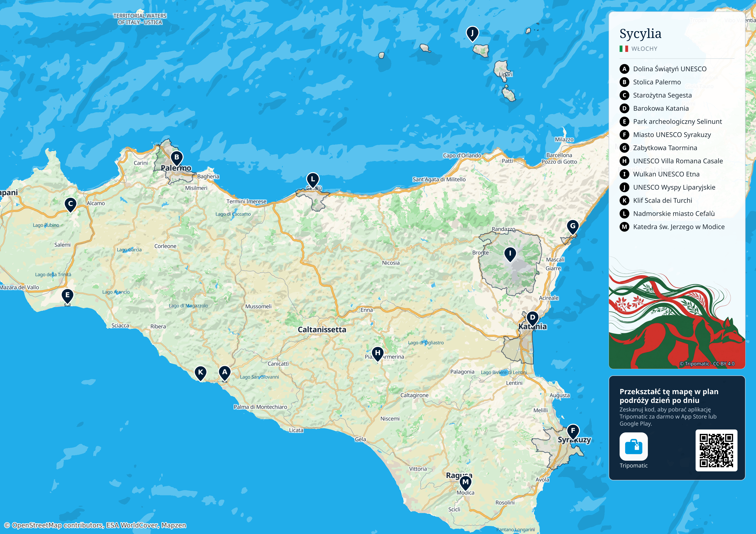The image size is (756, 534).
Task: Click the Corleone town label
Action: 165,246
